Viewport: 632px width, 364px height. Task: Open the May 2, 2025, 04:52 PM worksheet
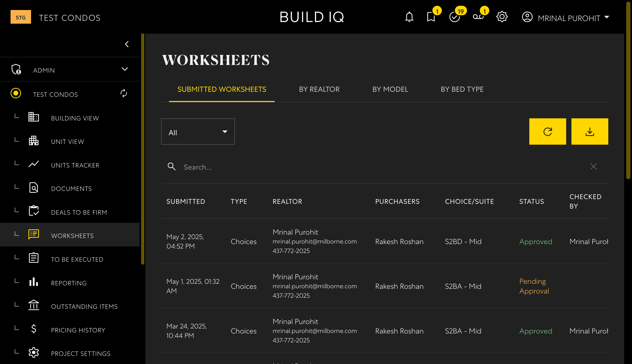coord(385,241)
